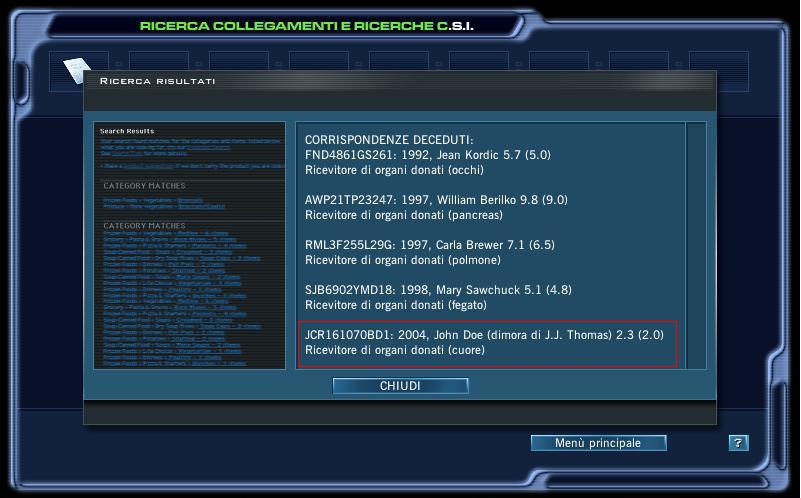Screen dimensions: 801x498
Task: Click the second CATEGORY MATCHES heading
Action: pyautogui.click(x=144, y=226)
